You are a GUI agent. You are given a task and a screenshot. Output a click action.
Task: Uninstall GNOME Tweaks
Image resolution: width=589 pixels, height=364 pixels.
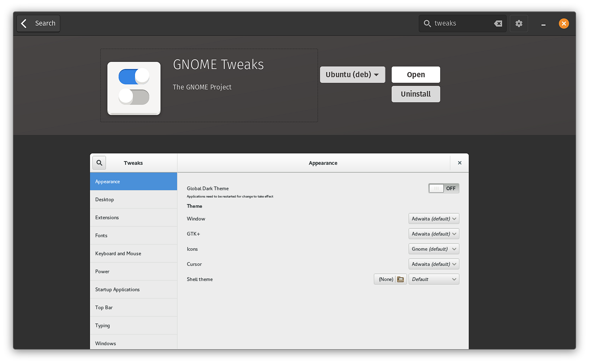(x=416, y=94)
